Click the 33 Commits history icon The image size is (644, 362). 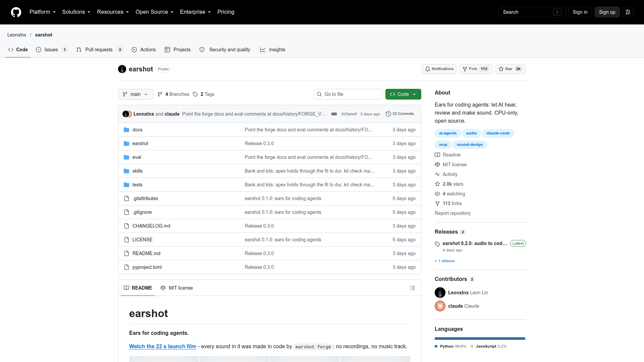pyautogui.click(x=388, y=114)
